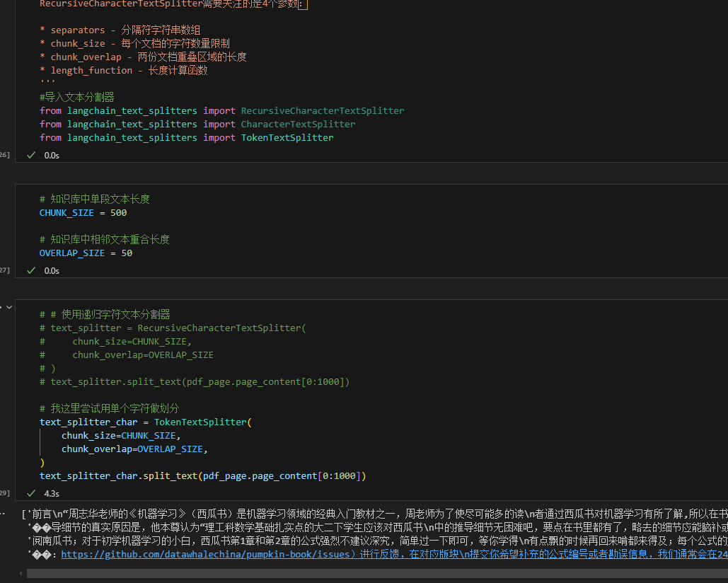Screen dimensions: 728x583
Task: Click CharacterTextSplitter in second import line
Action: pos(298,124)
